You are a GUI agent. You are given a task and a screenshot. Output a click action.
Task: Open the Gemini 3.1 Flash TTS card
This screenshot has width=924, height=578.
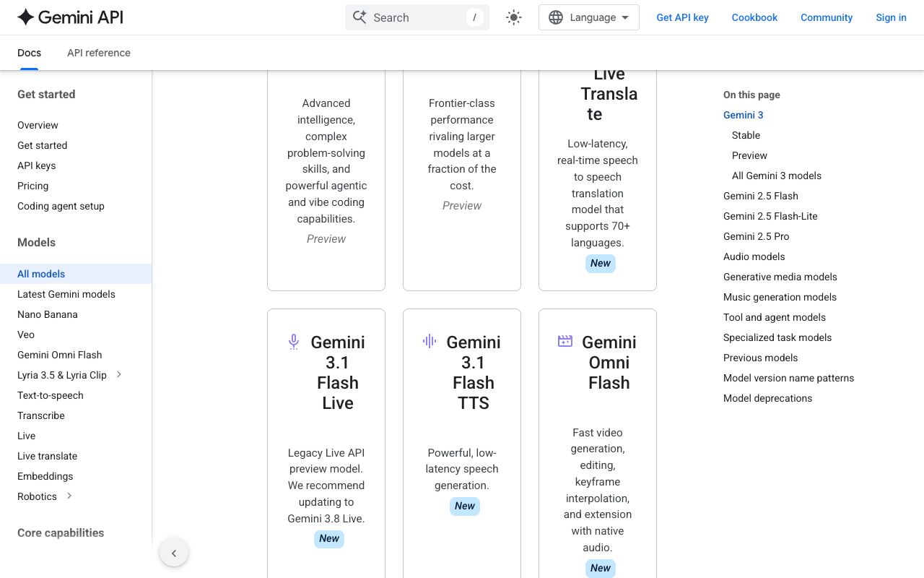click(x=462, y=444)
